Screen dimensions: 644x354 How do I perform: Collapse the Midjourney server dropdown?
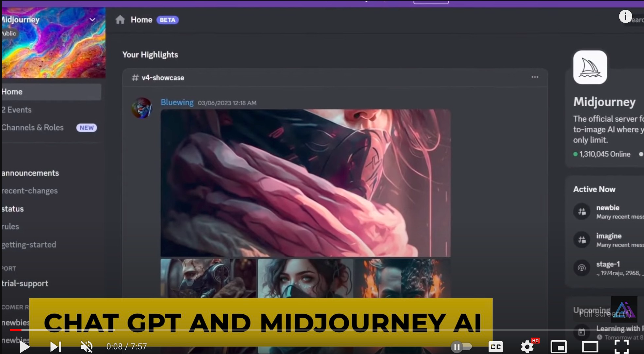point(92,19)
